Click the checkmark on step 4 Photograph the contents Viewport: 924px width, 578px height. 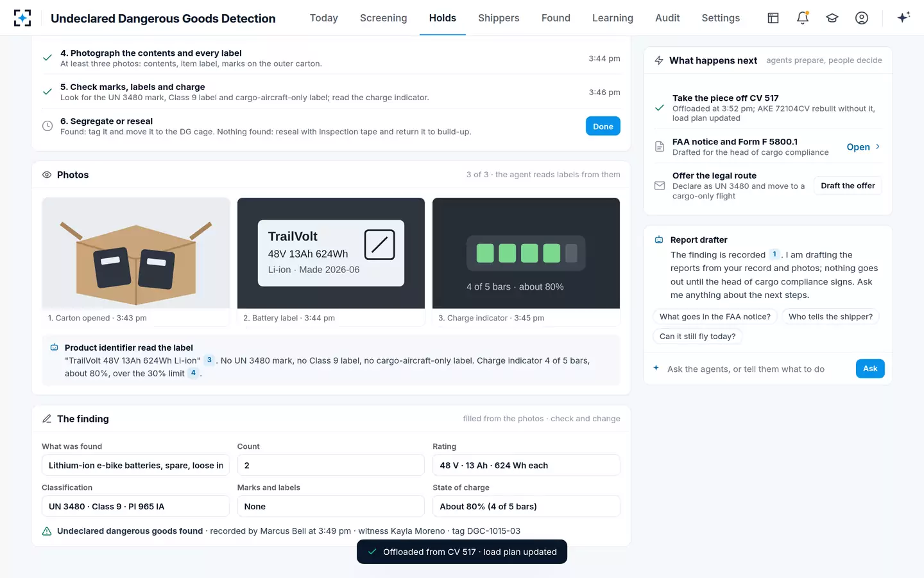point(47,58)
